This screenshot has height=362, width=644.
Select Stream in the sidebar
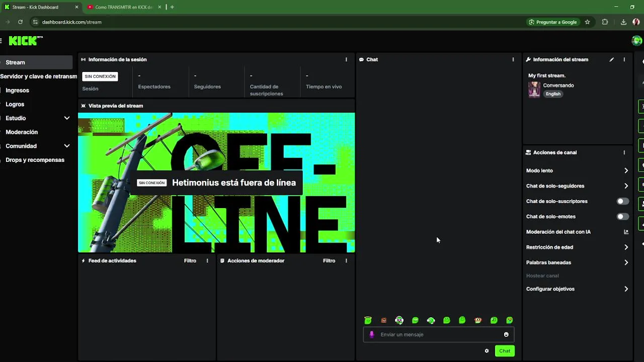coord(36,62)
